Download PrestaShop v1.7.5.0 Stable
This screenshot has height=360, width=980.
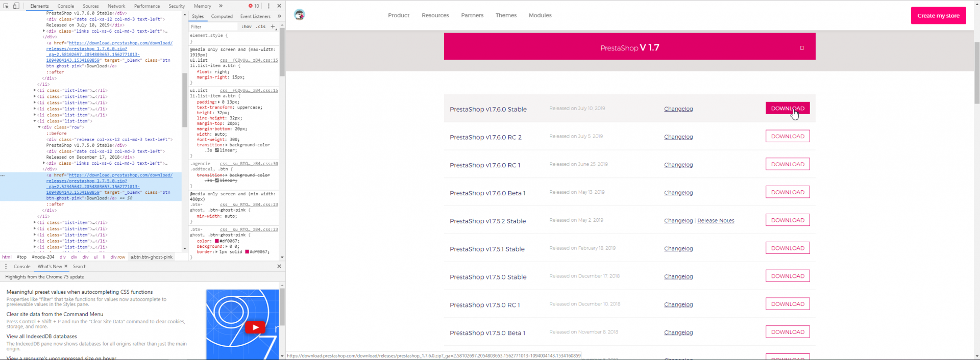point(788,276)
